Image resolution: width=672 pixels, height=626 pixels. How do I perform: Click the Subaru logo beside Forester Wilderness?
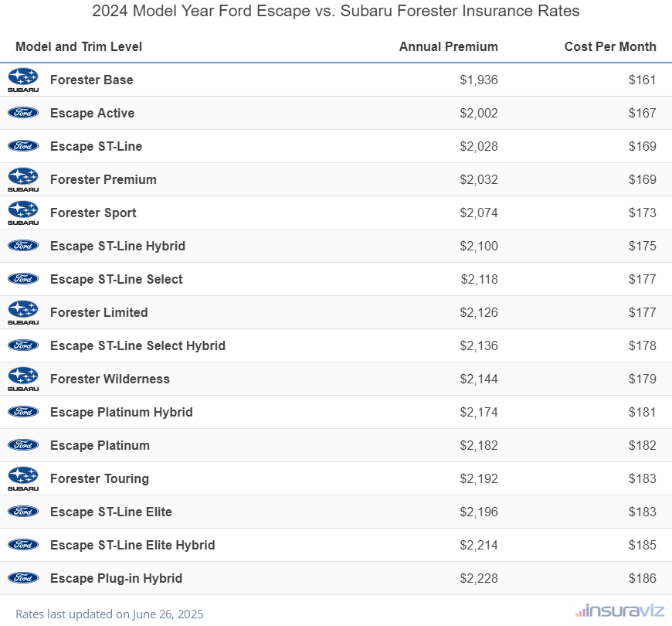click(x=23, y=379)
